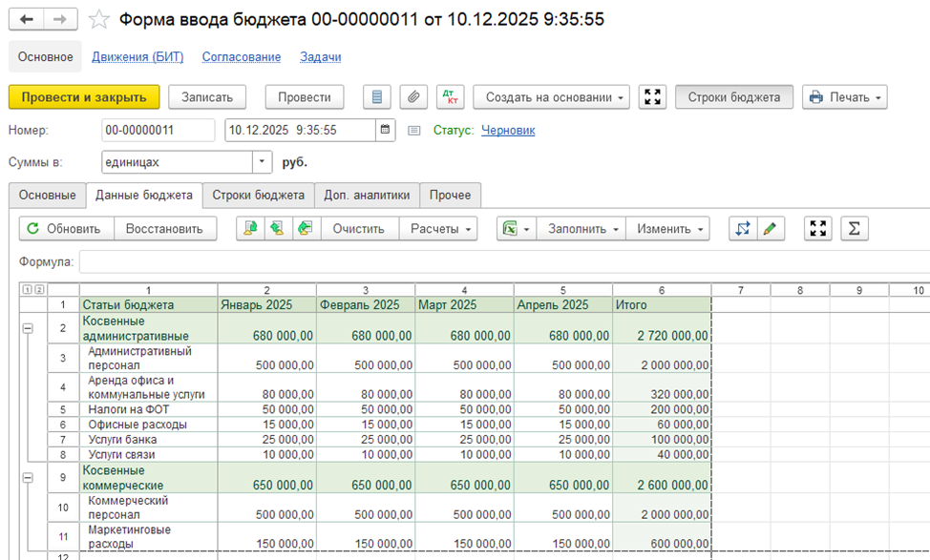
Task: Click the document report icon near Провести
Action: pyautogui.click(x=377, y=97)
